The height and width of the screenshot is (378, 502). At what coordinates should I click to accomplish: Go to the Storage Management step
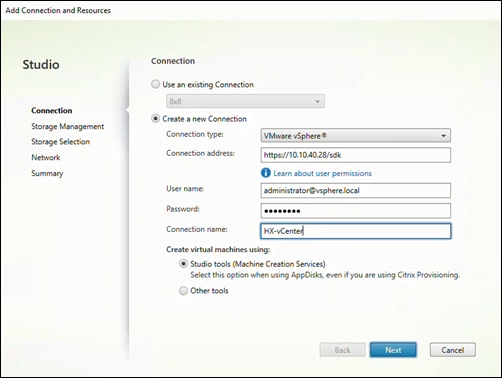click(68, 127)
